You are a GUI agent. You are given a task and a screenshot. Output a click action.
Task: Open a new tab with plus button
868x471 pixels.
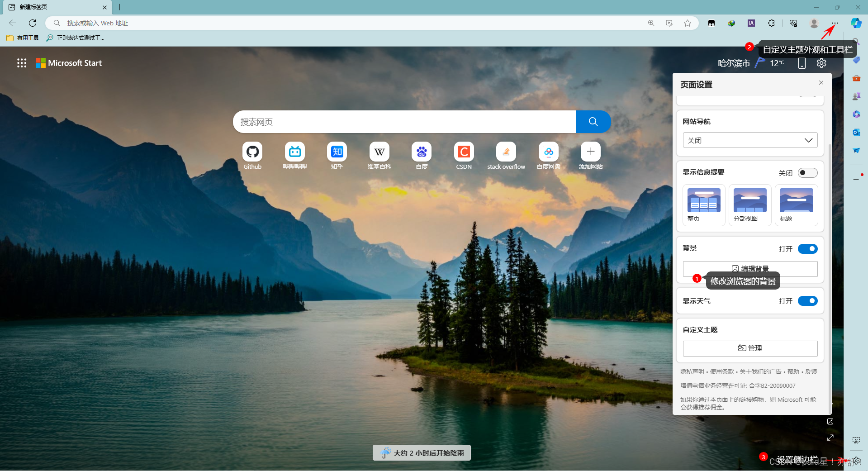click(120, 7)
